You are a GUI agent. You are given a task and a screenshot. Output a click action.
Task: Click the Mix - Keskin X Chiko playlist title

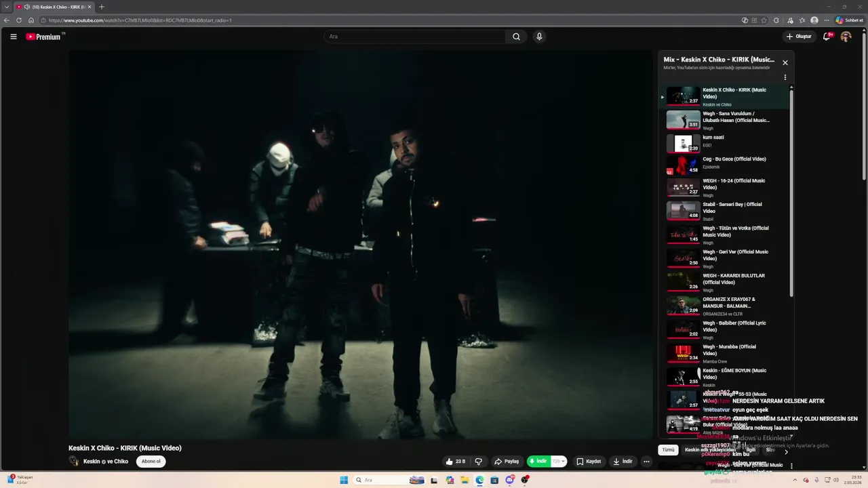coord(719,60)
